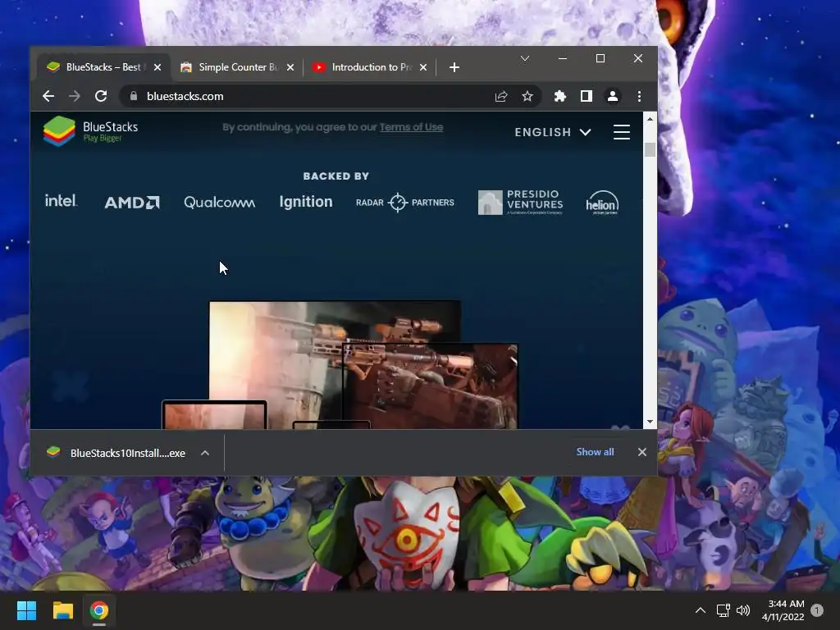Click the browser forward arrow
Viewport: 840px width, 630px height.
point(75,97)
